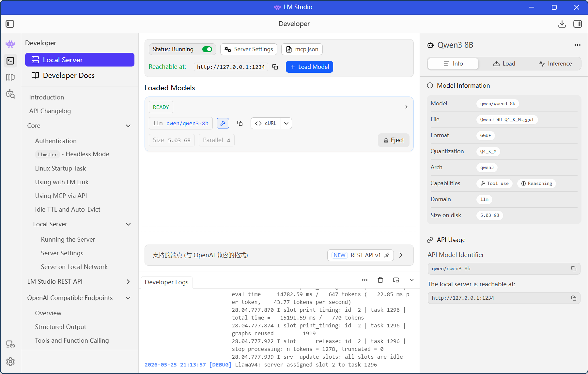
Task: Click the Load Model button
Action: click(x=309, y=67)
